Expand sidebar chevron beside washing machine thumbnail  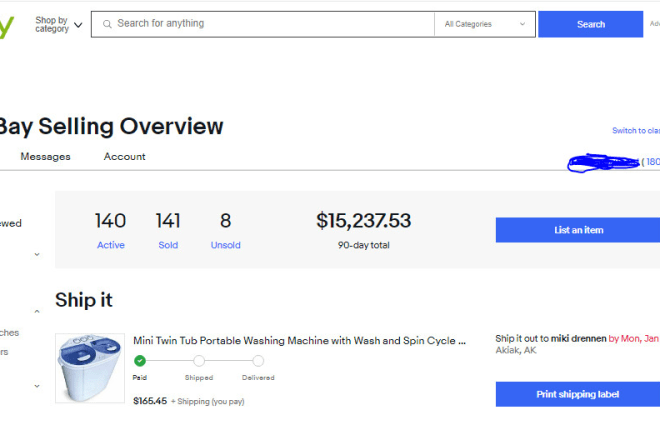click(x=37, y=386)
